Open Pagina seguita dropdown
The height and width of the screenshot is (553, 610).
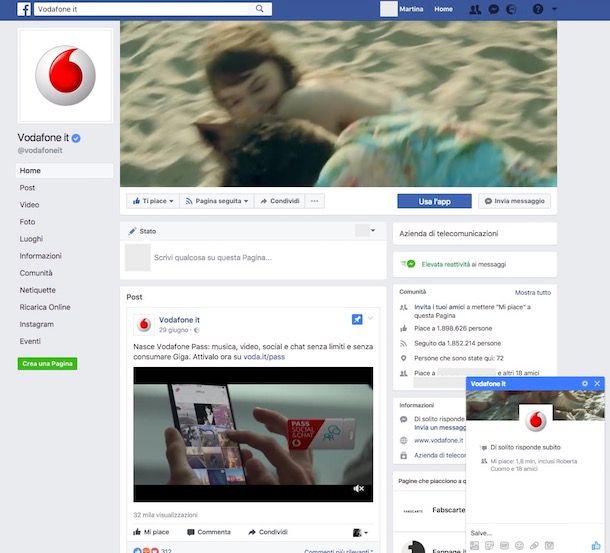point(217,201)
